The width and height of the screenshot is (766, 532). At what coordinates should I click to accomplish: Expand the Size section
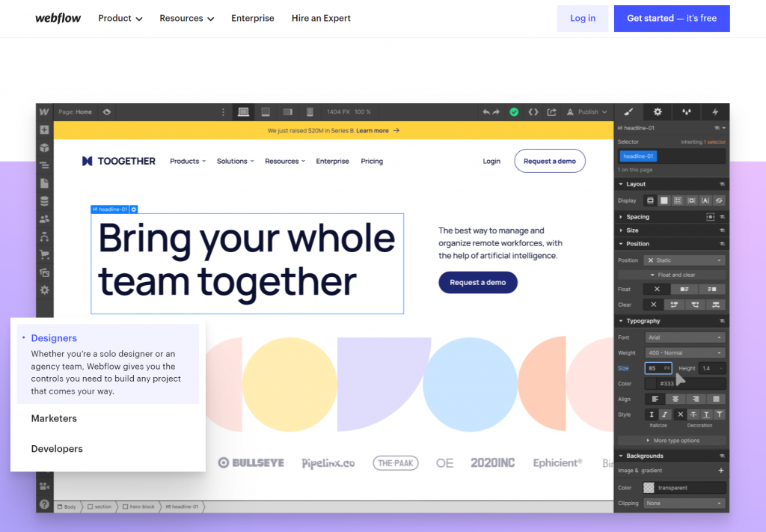[x=632, y=230]
